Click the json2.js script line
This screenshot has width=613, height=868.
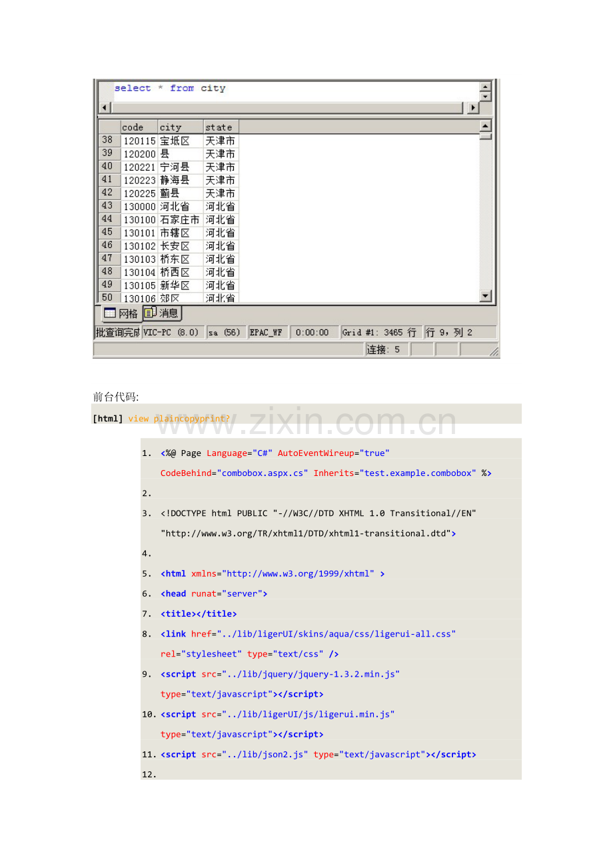point(318,754)
